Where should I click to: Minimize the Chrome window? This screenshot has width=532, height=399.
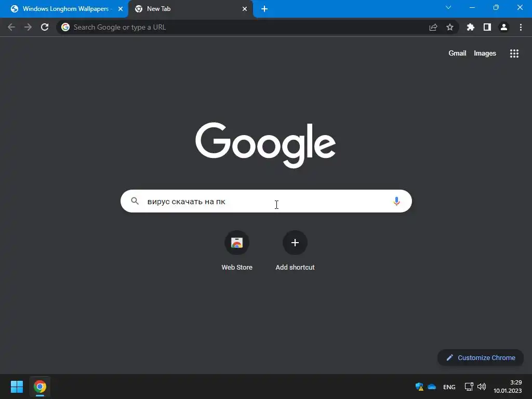coord(472,7)
